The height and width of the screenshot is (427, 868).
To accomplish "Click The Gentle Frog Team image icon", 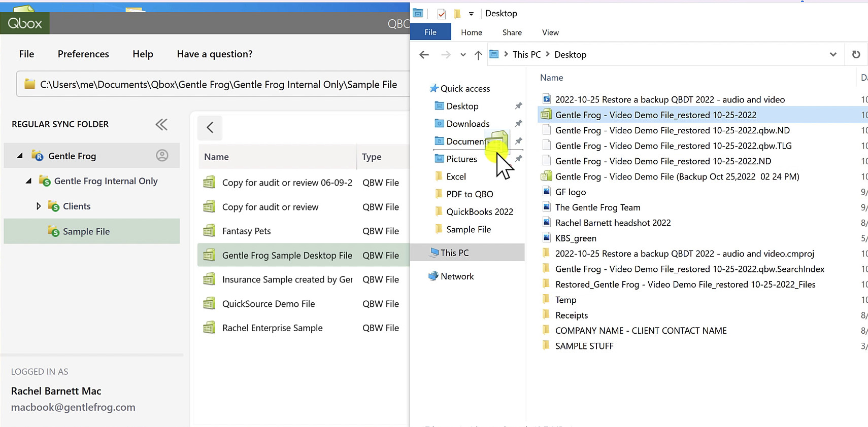I will click(x=546, y=207).
